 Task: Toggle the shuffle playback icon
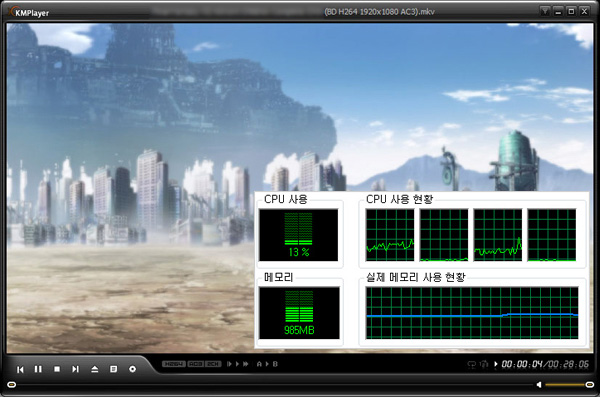pyautogui.click(x=484, y=364)
